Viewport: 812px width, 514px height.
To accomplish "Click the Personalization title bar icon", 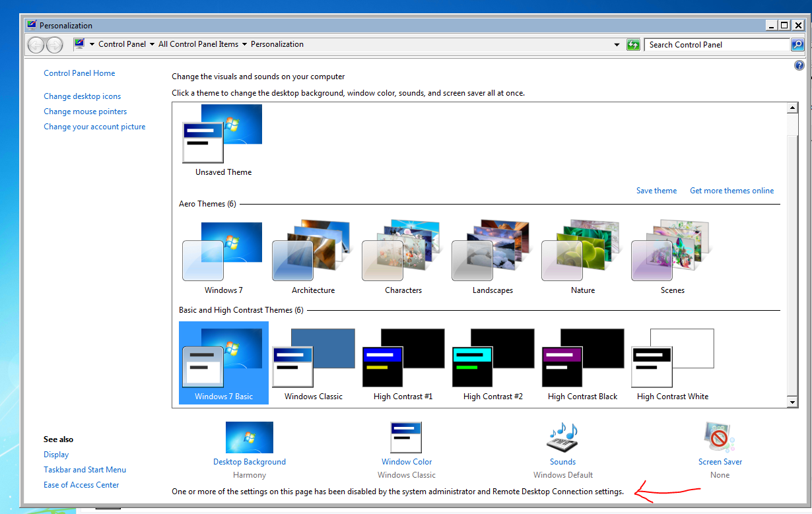I will click(x=32, y=25).
